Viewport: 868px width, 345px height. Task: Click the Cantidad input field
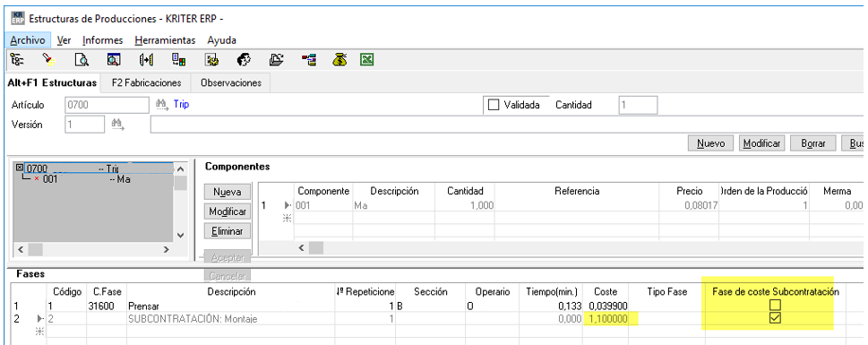pos(638,105)
